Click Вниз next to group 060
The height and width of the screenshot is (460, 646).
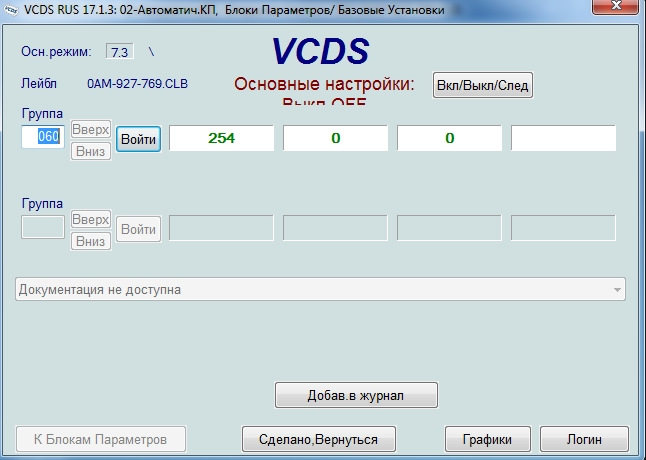point(91,151)
